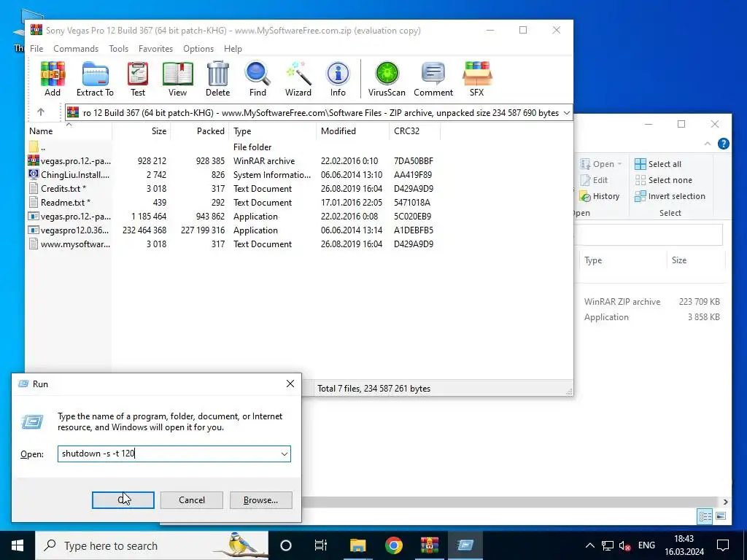Click the VirusScan bug icon
Screen dimensions: 747x560
(387, 79)
